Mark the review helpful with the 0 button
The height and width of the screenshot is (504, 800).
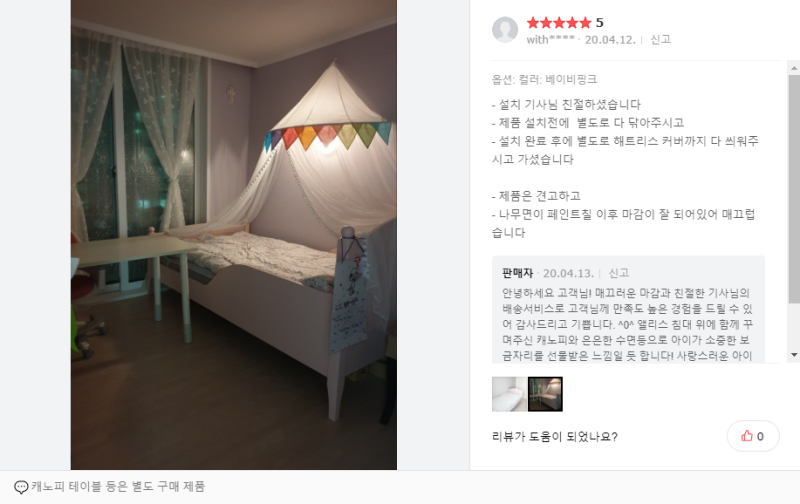coord(753,436)
